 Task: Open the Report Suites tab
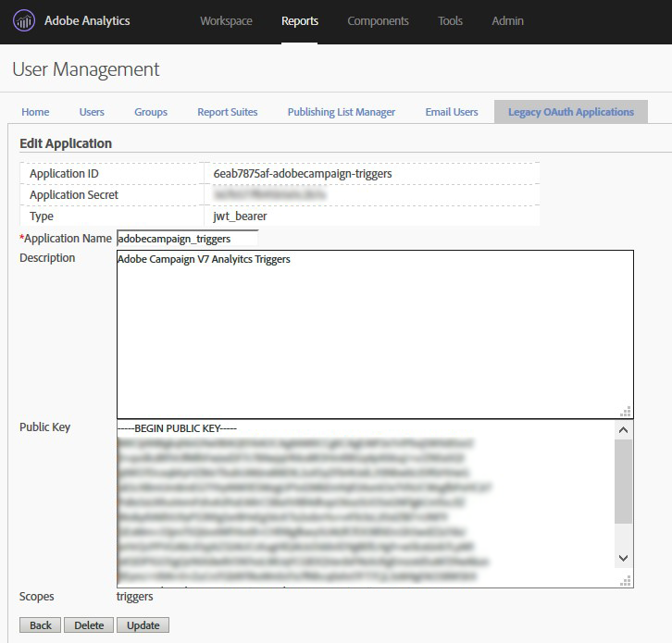(227, 112)
